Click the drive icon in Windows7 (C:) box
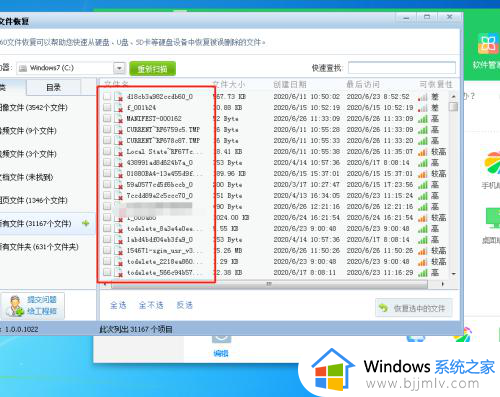This screenshot has height=397, width=500. 23,68
